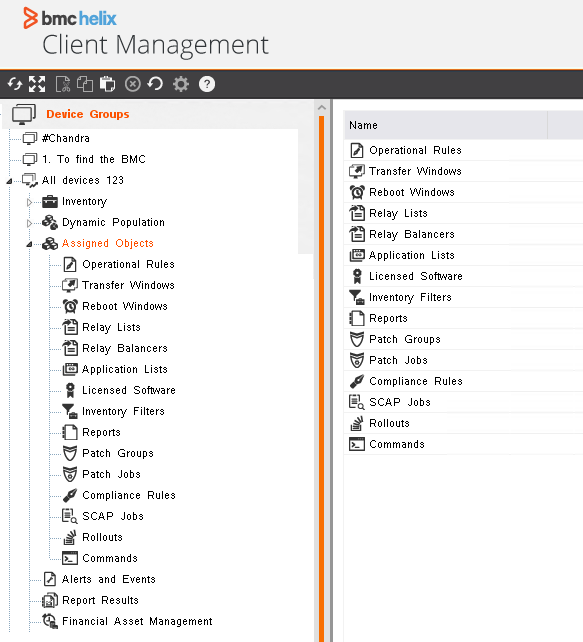Select the #Chandra device group
The width and height of the screenshot is (583, 642).
[66, 138]
